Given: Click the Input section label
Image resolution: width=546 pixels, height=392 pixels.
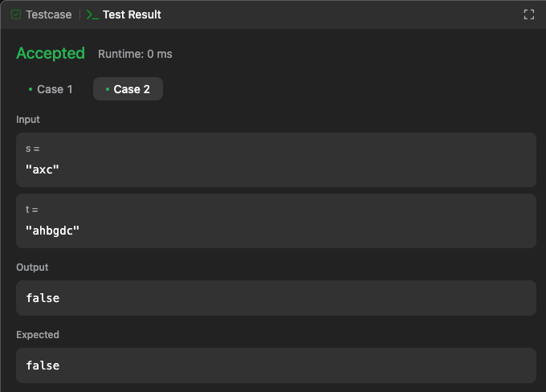Looking at the screenshot, I should (28, 120).
